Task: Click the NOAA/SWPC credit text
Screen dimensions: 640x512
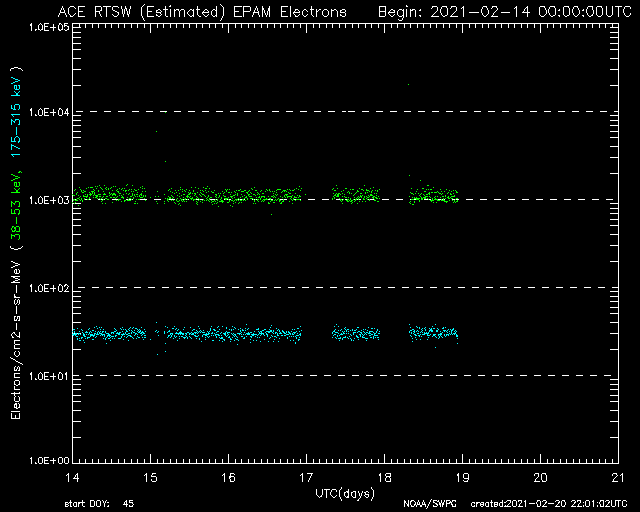Action: point(430,504)
